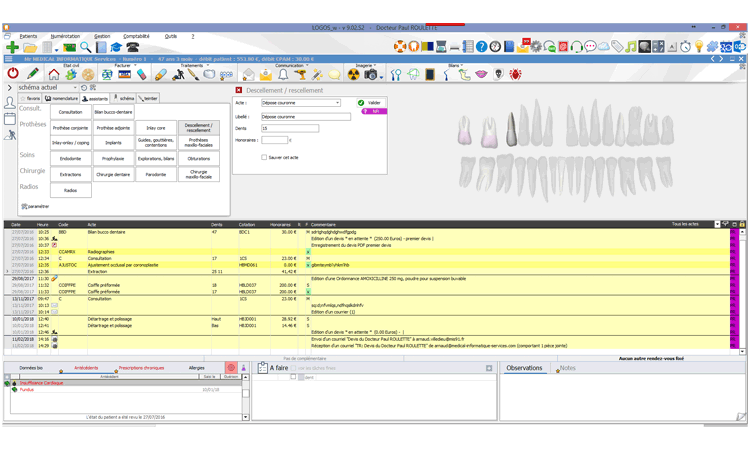The image size is (750, 450).
Task: Click the red spider bug icon
Action: [x=516, y=74]
